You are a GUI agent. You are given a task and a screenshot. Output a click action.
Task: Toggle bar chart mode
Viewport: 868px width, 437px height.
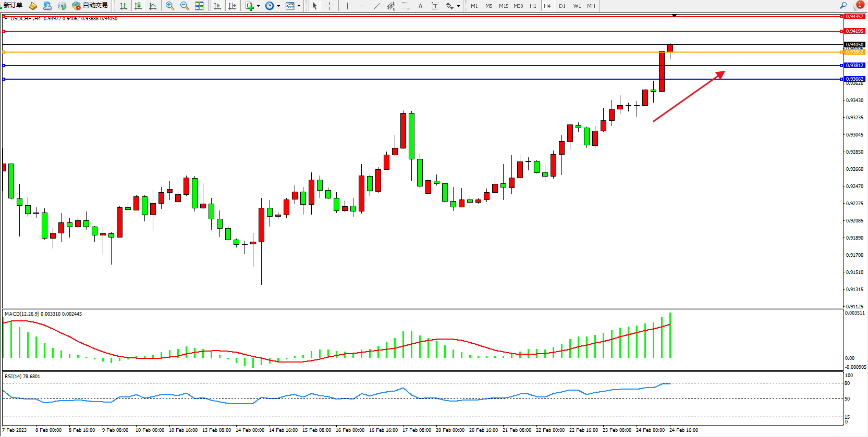pyautogui.click(x=124, y=6)
